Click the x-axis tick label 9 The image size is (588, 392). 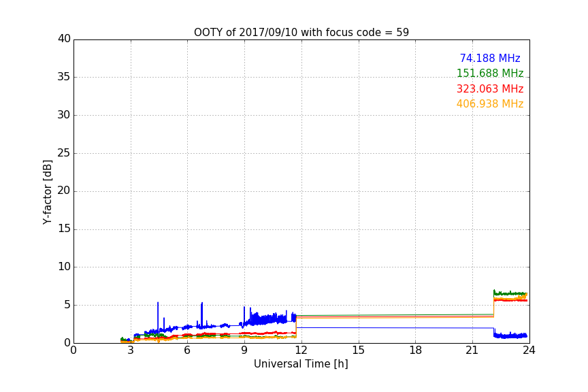click(x=244, y=350)
